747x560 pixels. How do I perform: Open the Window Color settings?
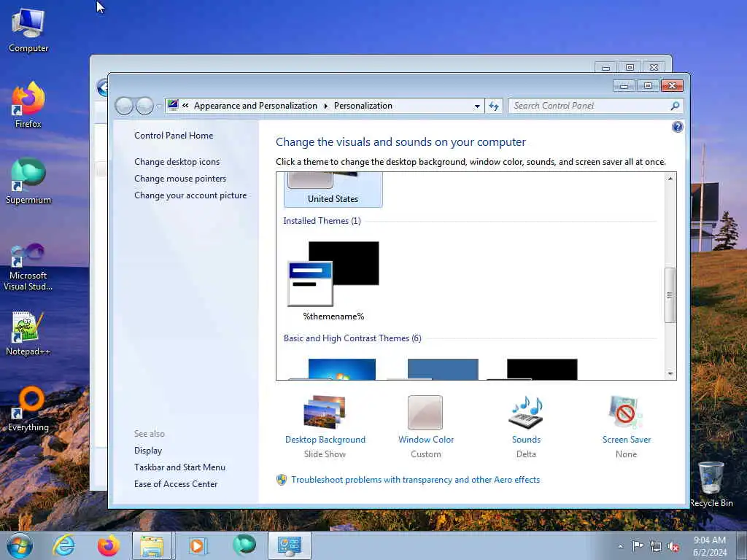[x=425, y=427]
